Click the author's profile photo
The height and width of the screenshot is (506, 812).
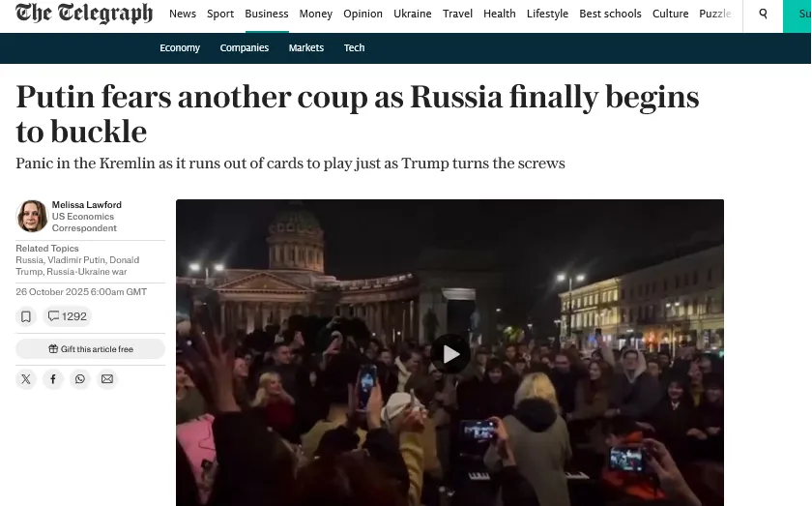pos(32,216)
